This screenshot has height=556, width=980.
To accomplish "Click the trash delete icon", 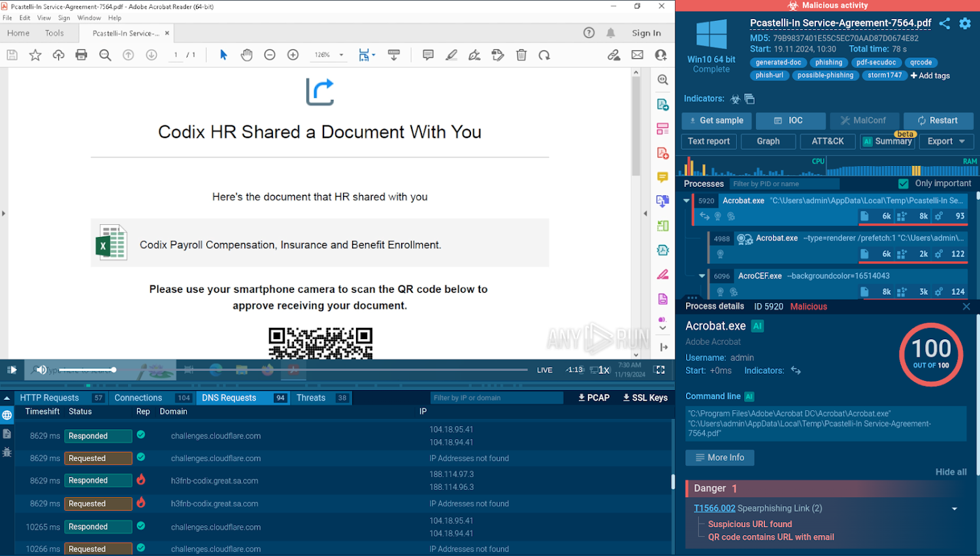I will (521, 55).
